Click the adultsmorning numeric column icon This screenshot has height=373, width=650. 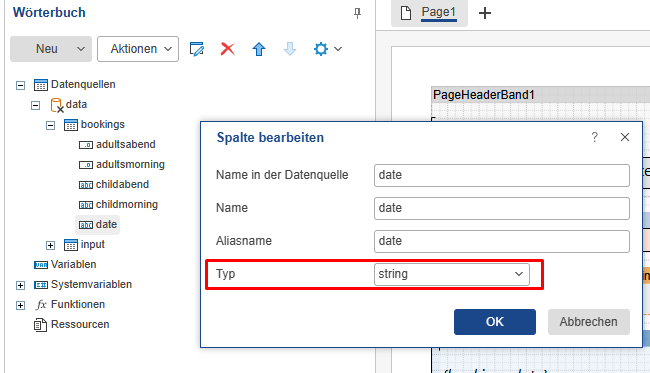(x=86, y=165)
